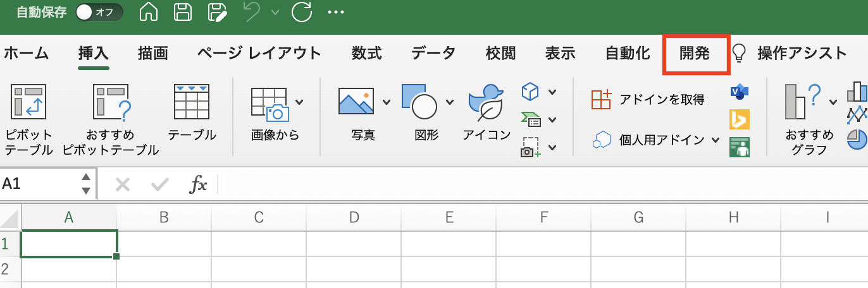Select column G header

(638, 218)
